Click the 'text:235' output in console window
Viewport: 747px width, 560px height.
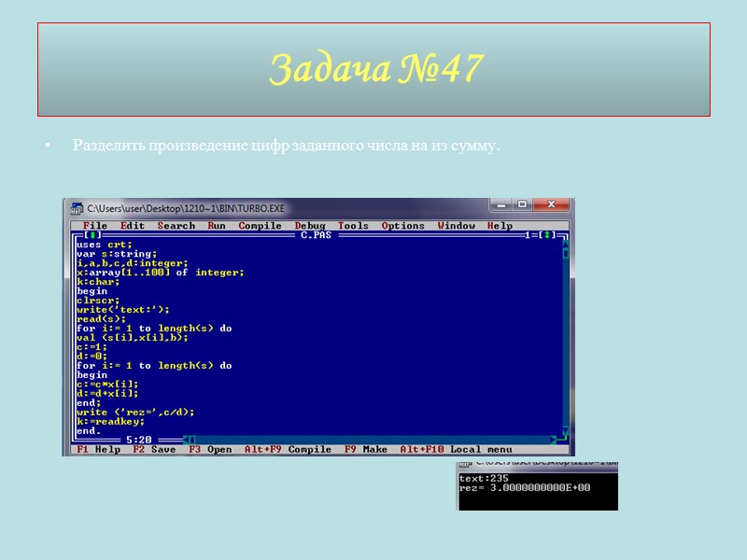(x=484, y=479)
